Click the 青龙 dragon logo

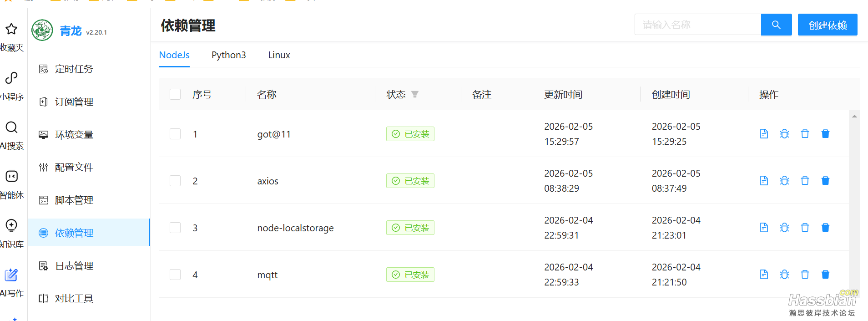coord(42,31)
